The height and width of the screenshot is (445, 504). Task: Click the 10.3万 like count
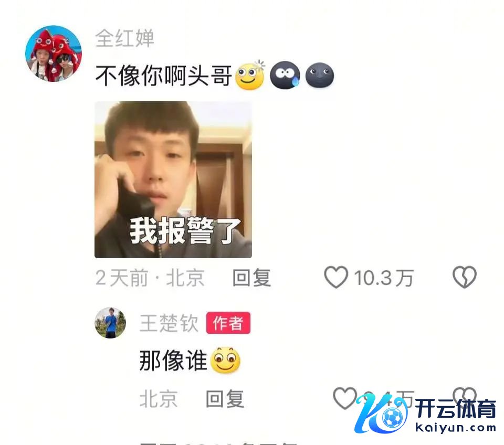click(x=383, y=278)
